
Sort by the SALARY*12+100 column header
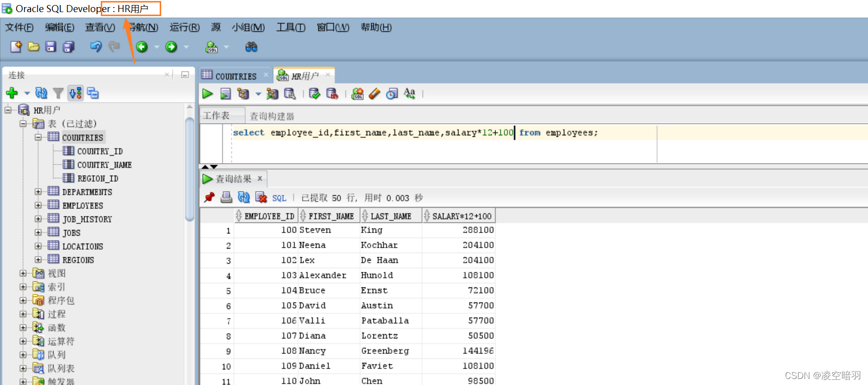(459, 216)
